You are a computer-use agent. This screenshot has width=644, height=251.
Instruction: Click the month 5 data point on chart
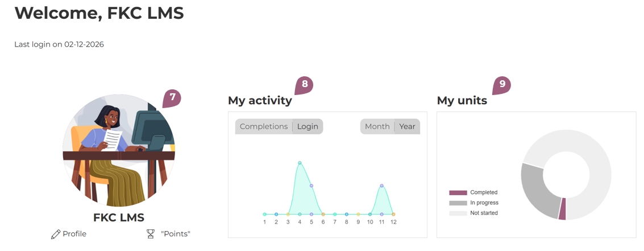click(311, 186)
